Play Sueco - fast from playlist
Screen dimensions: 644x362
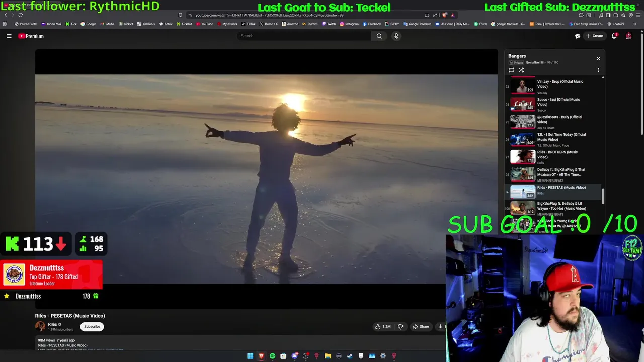click(x=553, y=104)
